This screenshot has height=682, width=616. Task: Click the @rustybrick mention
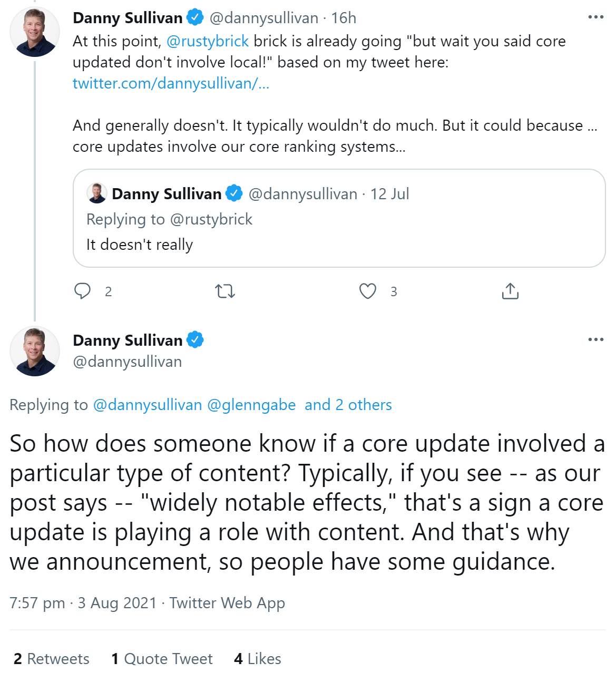[209, 41]
